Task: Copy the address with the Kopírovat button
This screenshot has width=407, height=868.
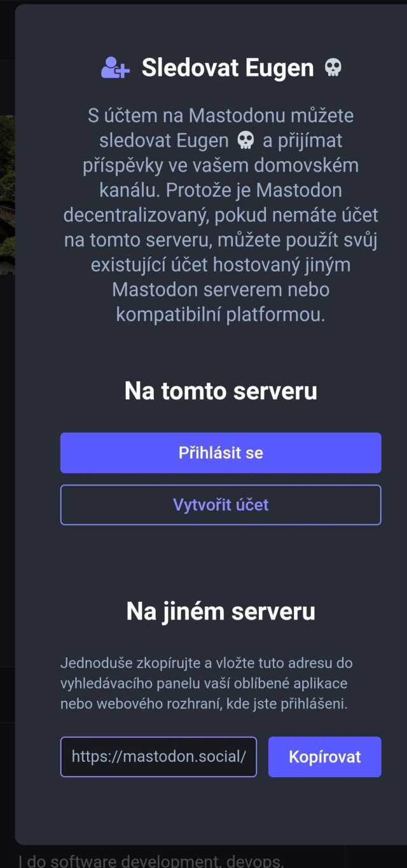Action: point(324,757)
